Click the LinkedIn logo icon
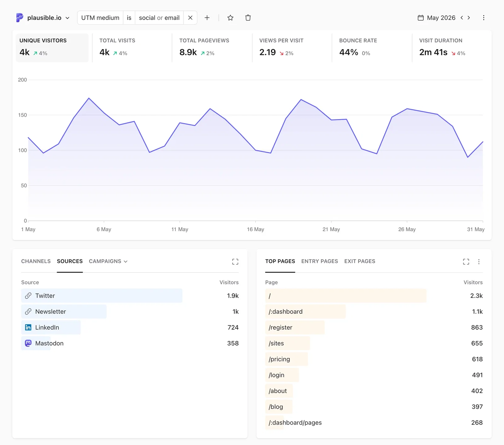 (x=28, y=327)
